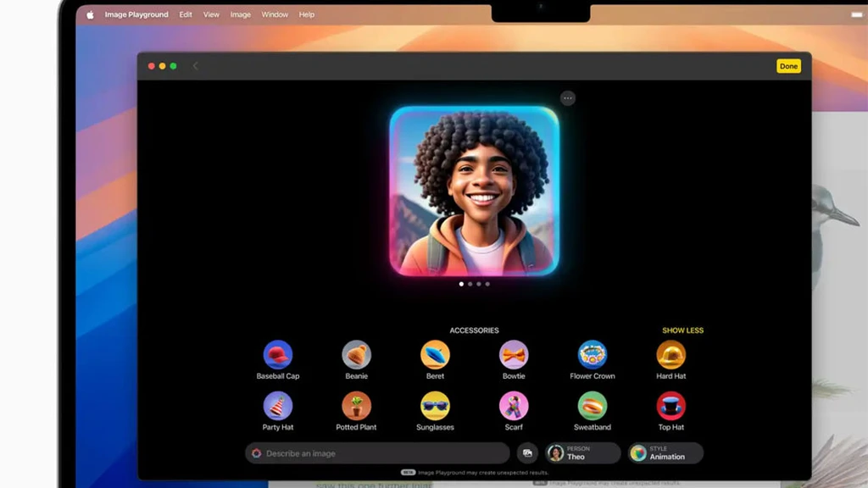Select the Hard Hat icon

[670, 354]
